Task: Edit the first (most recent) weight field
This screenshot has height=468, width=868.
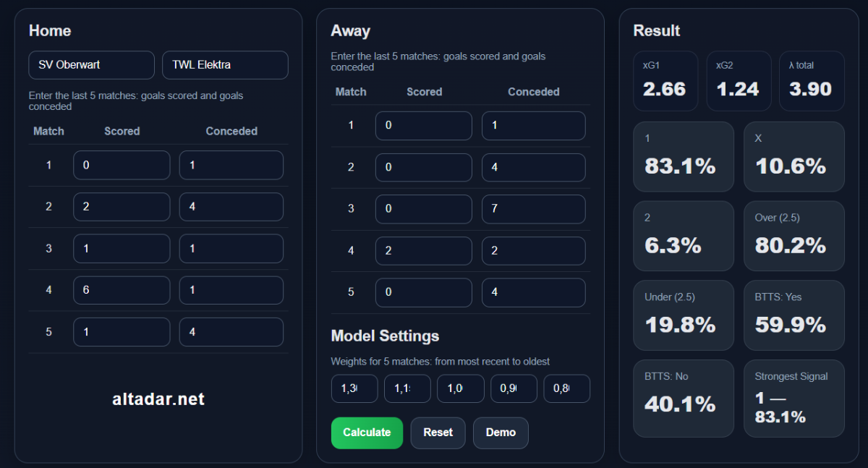Action: click(x=354, y=388)
